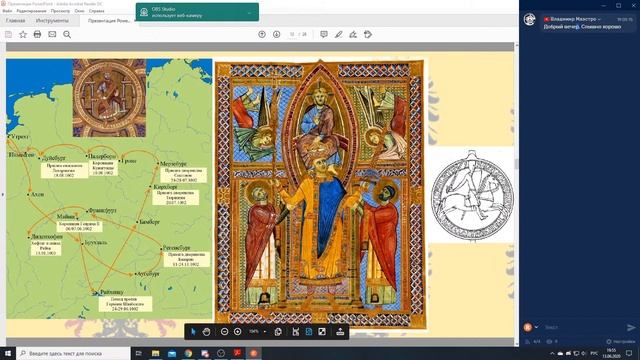640x360 pixels.
Task: Open Task View on the taskbar
Action: (x=139, y=353)
